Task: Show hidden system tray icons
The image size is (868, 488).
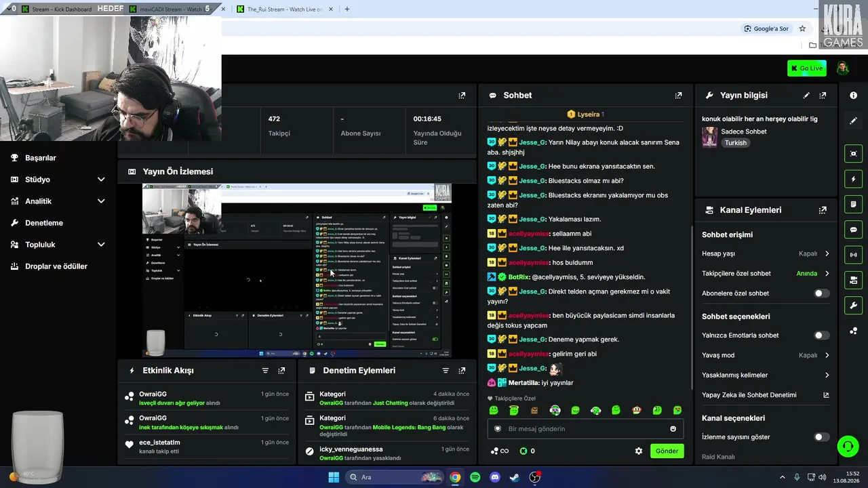Action: (782, 477)
